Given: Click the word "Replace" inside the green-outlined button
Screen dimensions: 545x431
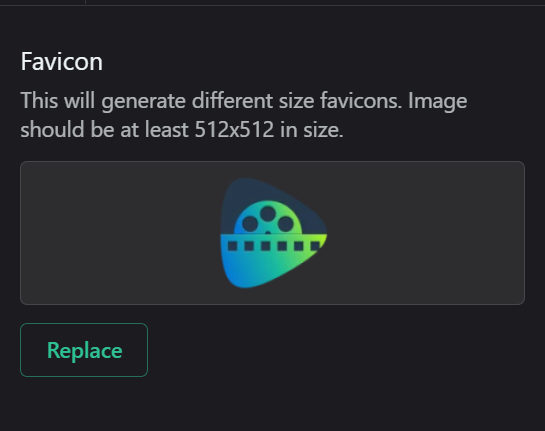Looking at the screenshot, I should 84,351.
